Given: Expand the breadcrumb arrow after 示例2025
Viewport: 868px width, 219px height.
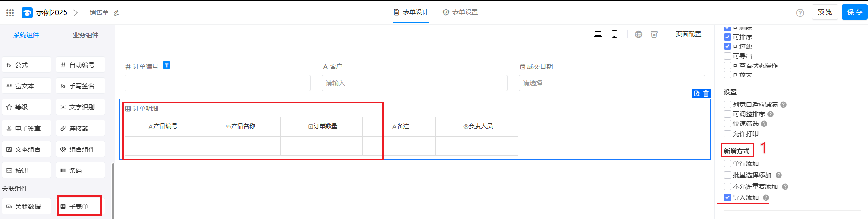Looking at the screenshot, I should (76, 13).
